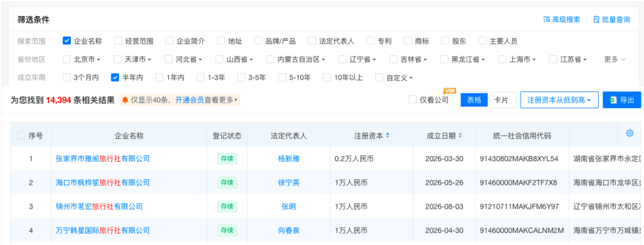Image resolution: width=644 pixels, height=245 pixels.
Task: Check the 1-3年 establishment filter
Action: 200,77
